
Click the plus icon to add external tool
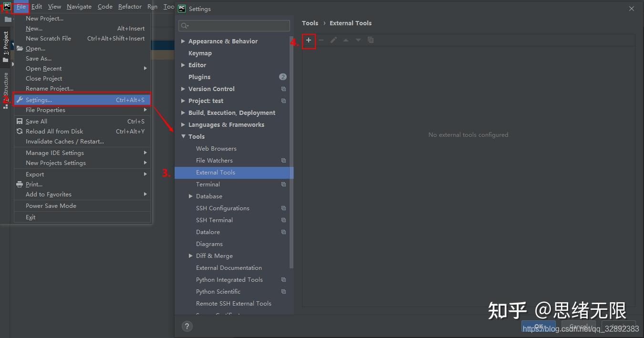(309, 41)
